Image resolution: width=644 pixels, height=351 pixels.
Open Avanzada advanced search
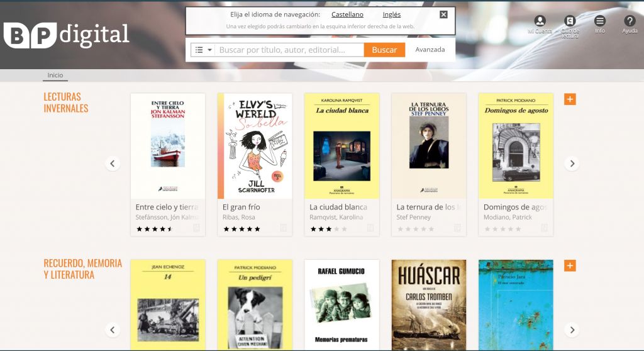tap(430, 50)
